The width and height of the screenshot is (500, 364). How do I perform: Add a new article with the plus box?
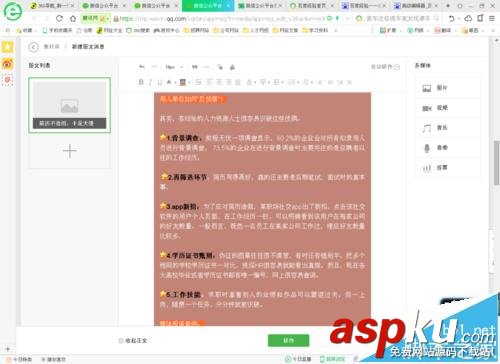point(69,151)
